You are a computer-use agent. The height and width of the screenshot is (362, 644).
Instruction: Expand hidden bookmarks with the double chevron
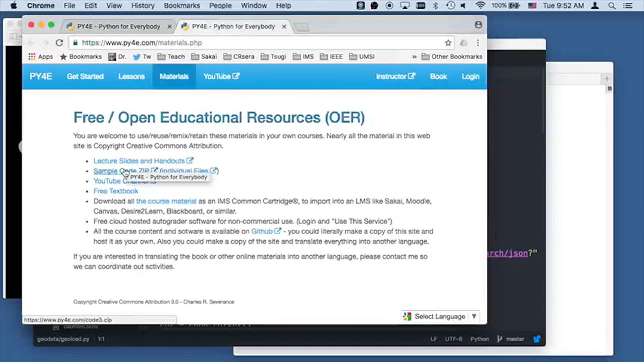(414, 57)
